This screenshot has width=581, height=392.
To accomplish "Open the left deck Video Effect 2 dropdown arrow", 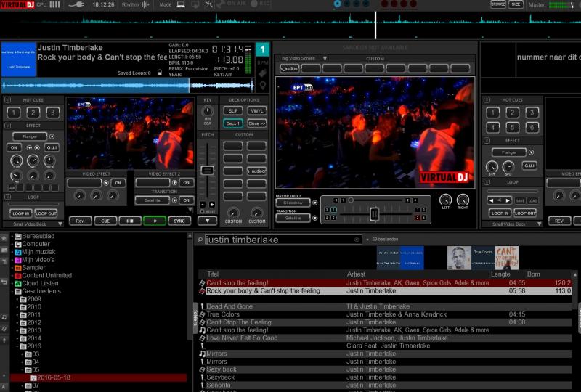I will click(x=174, y=183).
